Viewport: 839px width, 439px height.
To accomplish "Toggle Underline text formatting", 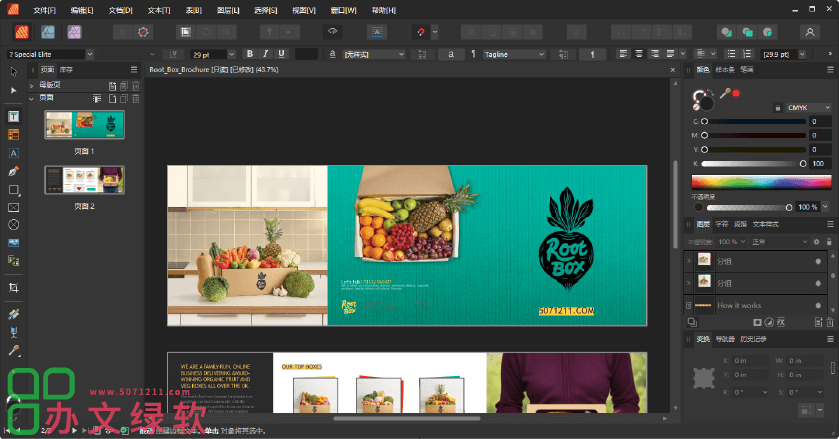I will (281, 54).
